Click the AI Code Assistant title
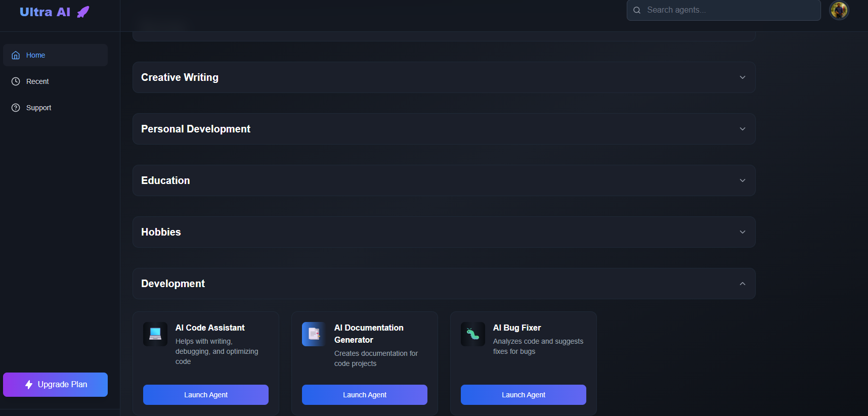Viewport: 868px width, 416px height. (210, 328)
